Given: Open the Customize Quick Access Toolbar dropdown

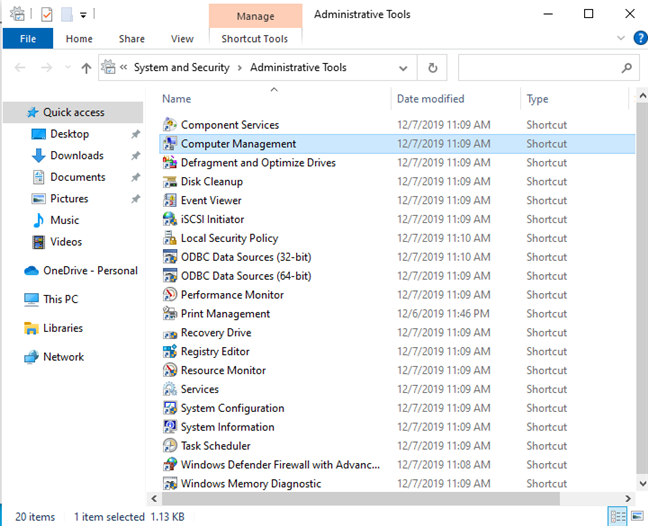Looking at the screenshot, I should click(83, 15).
